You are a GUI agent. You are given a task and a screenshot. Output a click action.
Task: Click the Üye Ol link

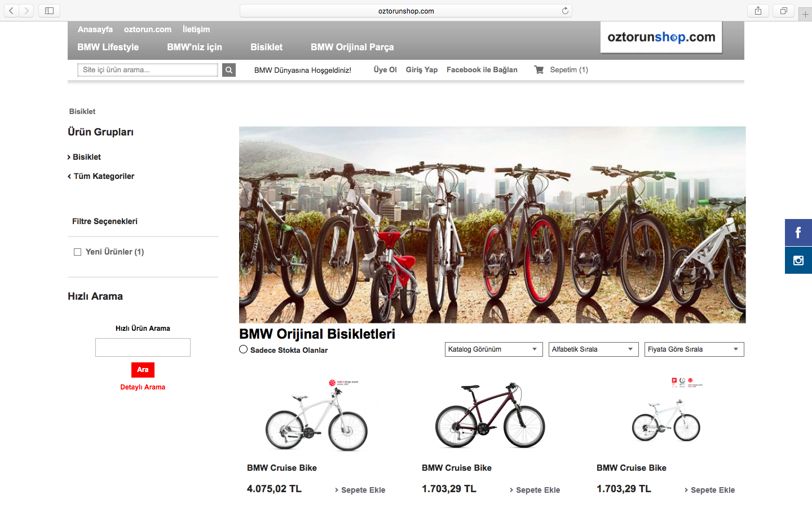coord(385,70)
